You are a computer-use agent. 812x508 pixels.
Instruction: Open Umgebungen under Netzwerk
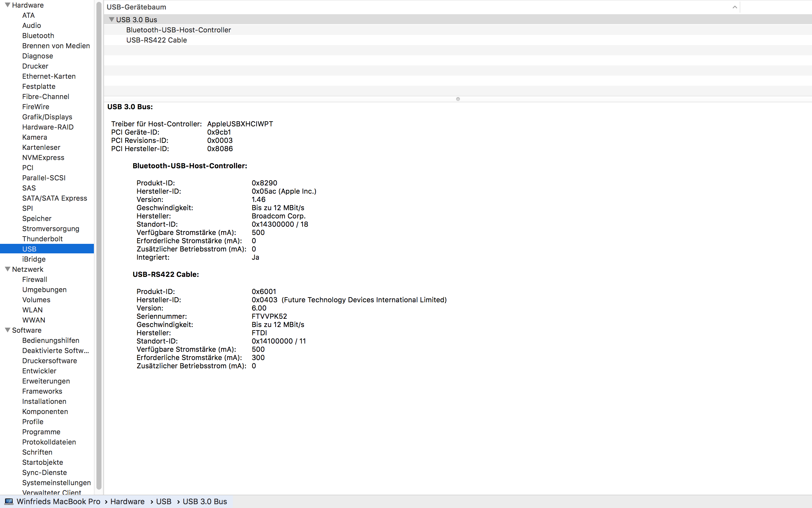pyautogui.click(x=44, y=290)
